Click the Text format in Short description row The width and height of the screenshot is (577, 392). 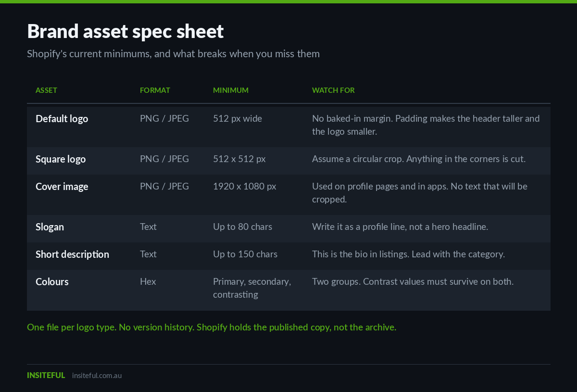[148, 254]
